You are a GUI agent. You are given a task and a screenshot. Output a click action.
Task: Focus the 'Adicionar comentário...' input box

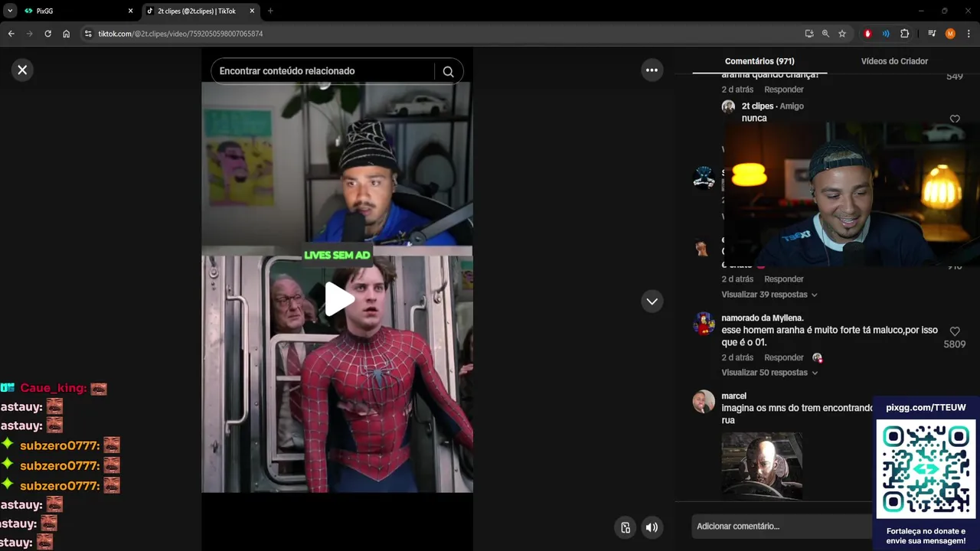click(784, 526)
